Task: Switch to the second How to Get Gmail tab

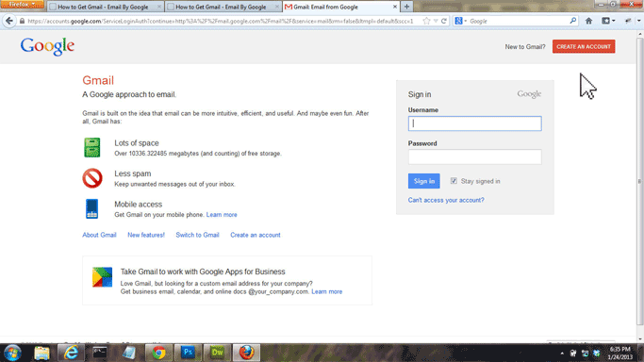Action: 223,7
